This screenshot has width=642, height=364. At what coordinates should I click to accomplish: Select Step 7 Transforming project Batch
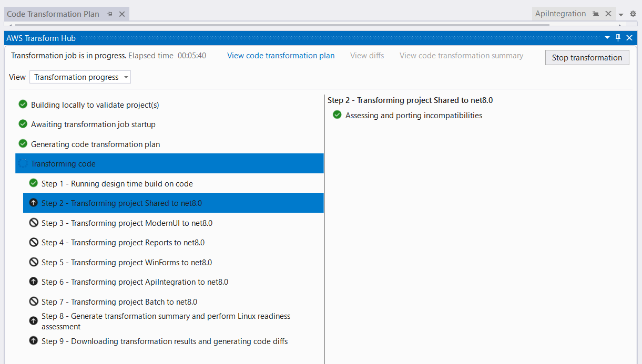tap(173, 301)
